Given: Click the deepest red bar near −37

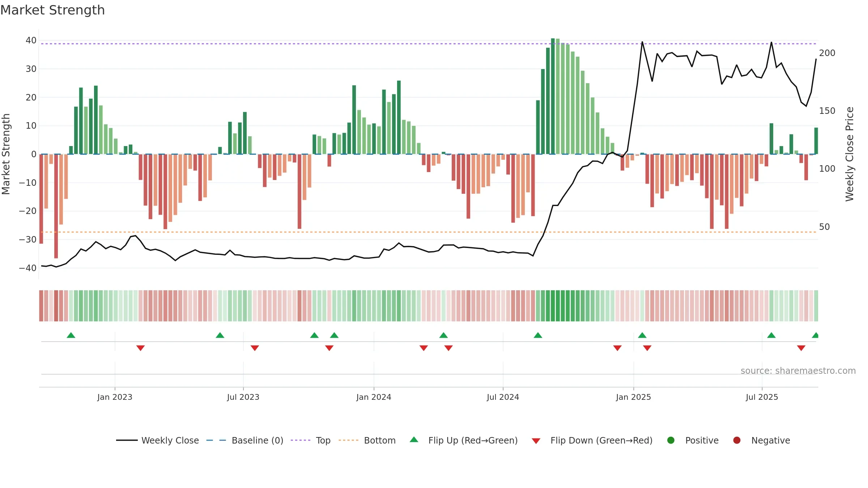Looking at the screenshot, I should click(x=56, y=206).
